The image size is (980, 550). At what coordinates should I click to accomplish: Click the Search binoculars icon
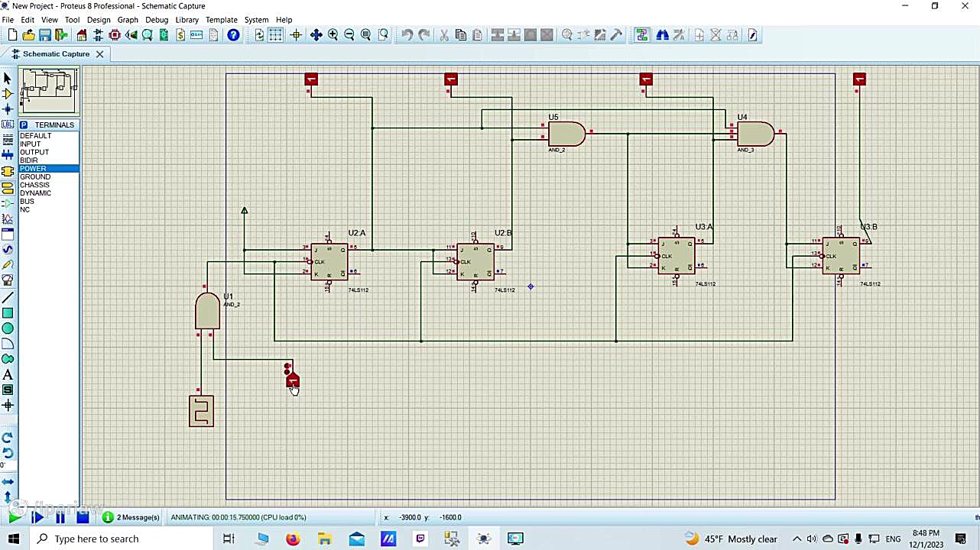[663, 35]
